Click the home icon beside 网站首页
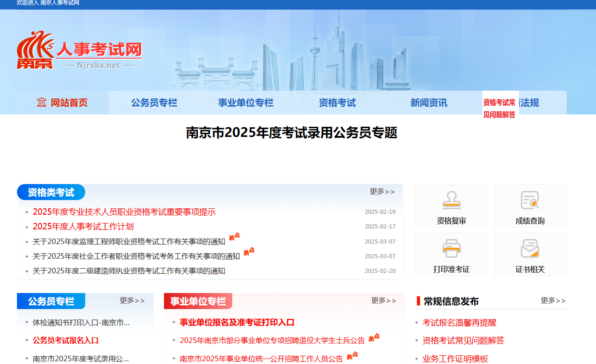Image resolution: width=596 pixels, height=364 pixels. pos(42,103)
